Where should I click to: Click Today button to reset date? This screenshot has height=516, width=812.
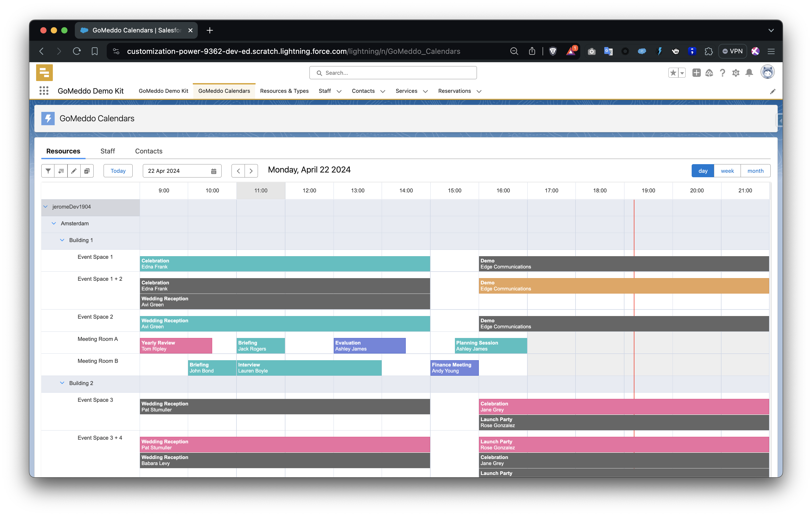point(118,171)
